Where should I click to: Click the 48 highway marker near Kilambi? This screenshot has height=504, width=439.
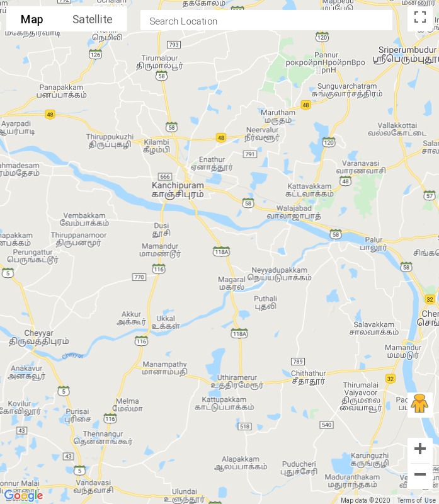[x=221, y=138]
